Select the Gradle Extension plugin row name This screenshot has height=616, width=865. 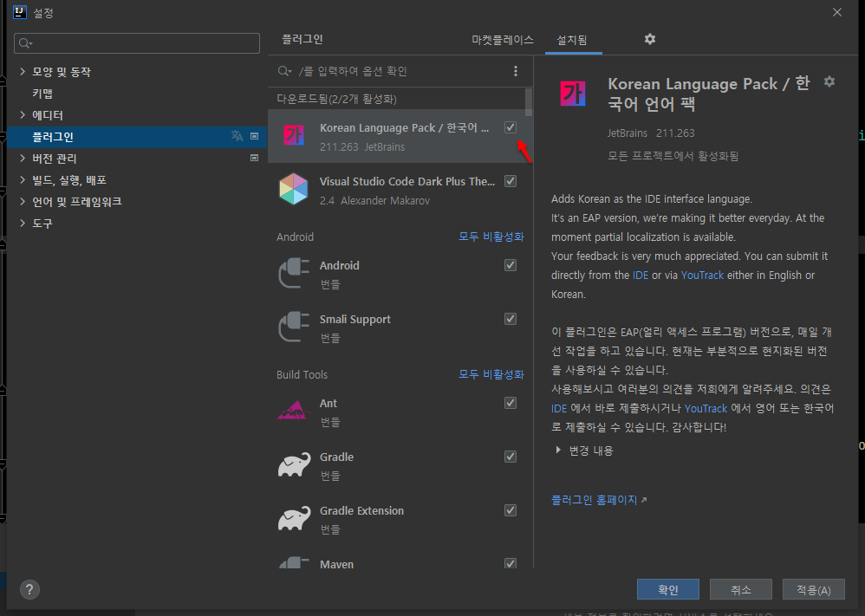[361, 510]
